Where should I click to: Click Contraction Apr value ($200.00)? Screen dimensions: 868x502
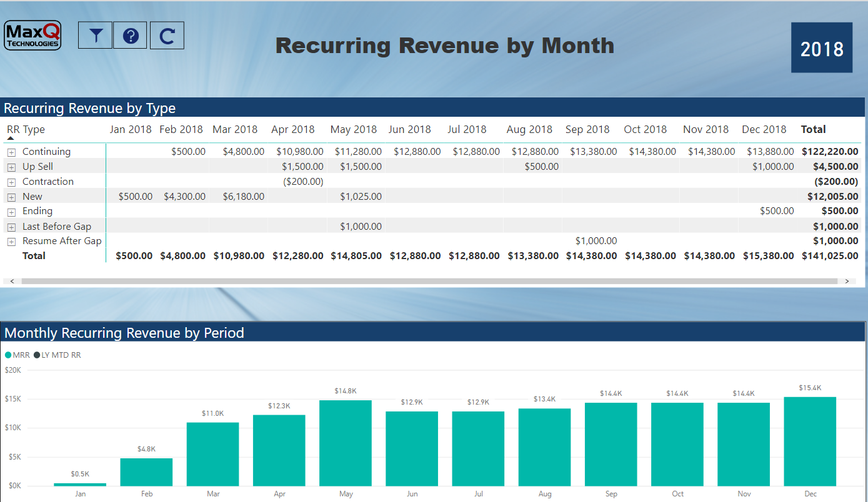(303, 182)
